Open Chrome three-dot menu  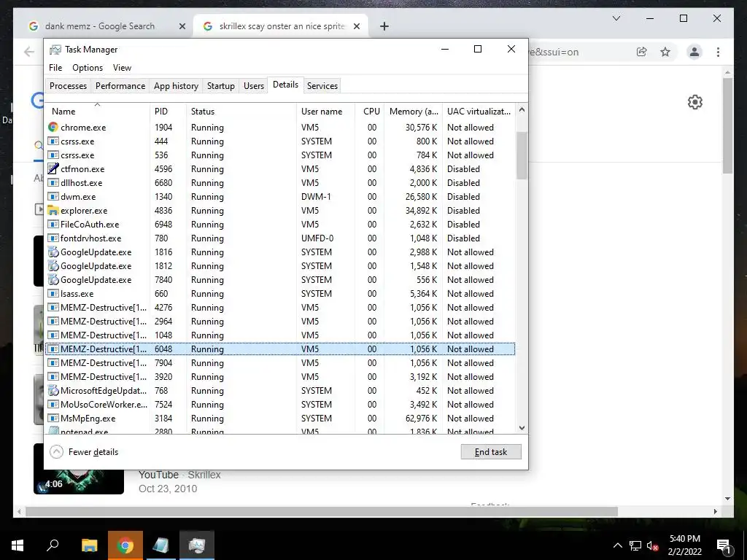tap(718, 52)
